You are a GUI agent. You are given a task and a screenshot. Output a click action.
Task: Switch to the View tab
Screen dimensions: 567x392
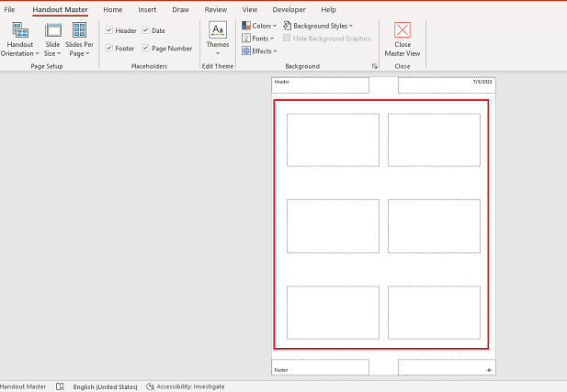pyautogui.click(x=250, y=10)
